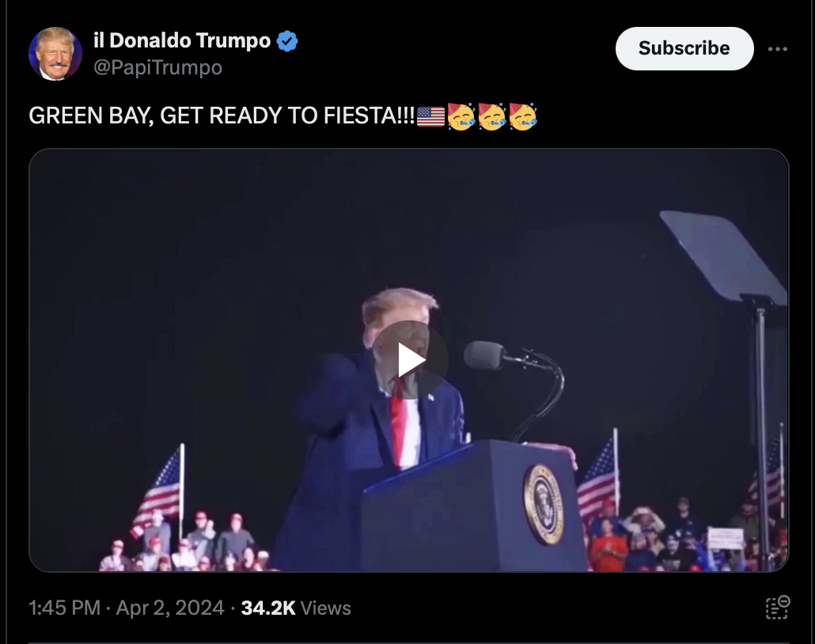Click the teleprompter glass in the video

point(724,255)
